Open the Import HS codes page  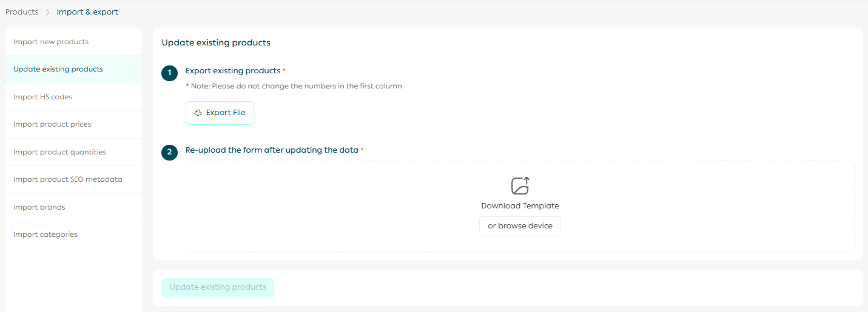pos(42,97)
